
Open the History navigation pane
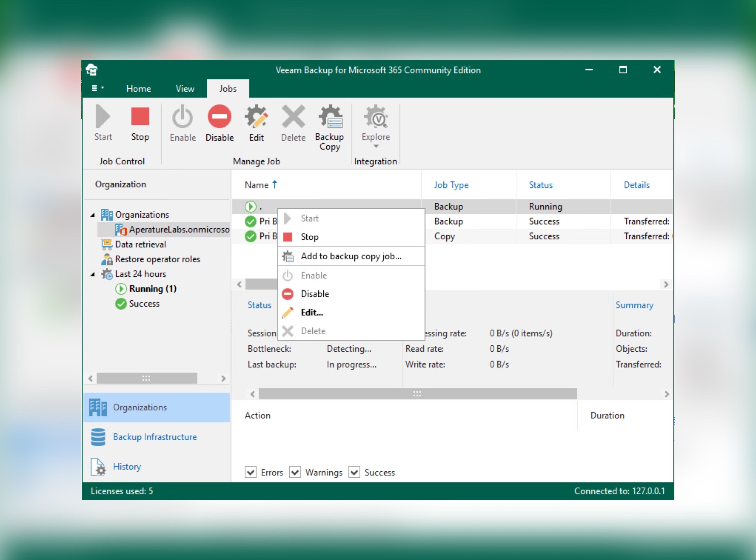point(157,466)
